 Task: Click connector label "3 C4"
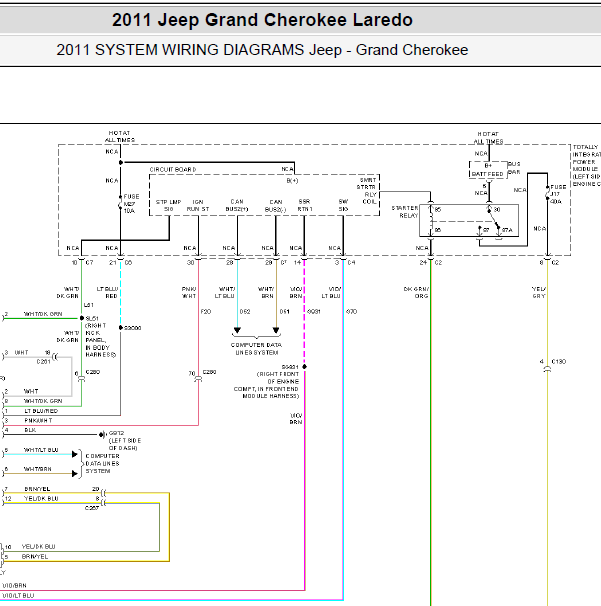(x=345, y=263)
